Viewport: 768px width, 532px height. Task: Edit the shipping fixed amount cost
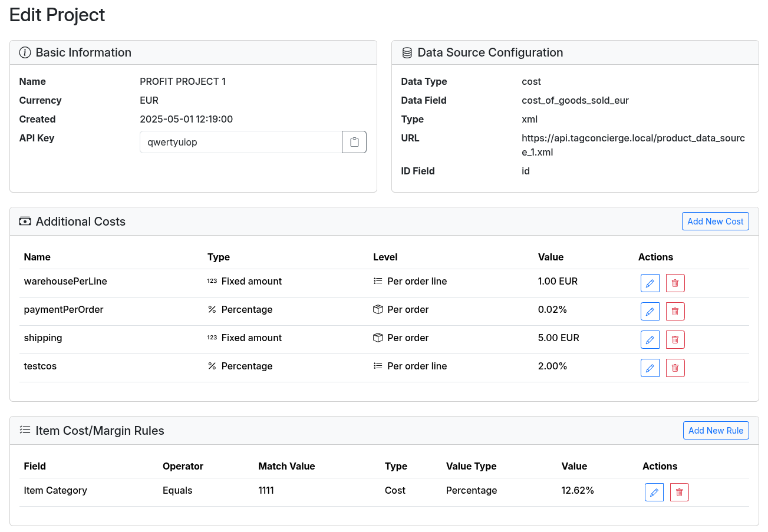pos(650,339)
